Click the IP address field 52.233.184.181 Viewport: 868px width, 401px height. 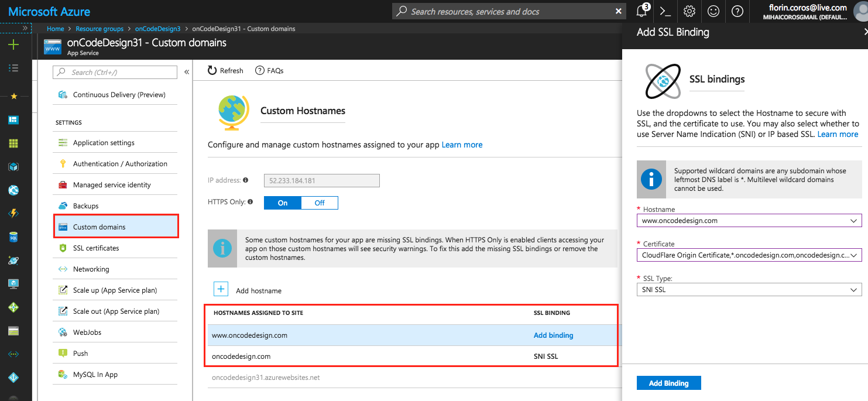tap(322, 181)
